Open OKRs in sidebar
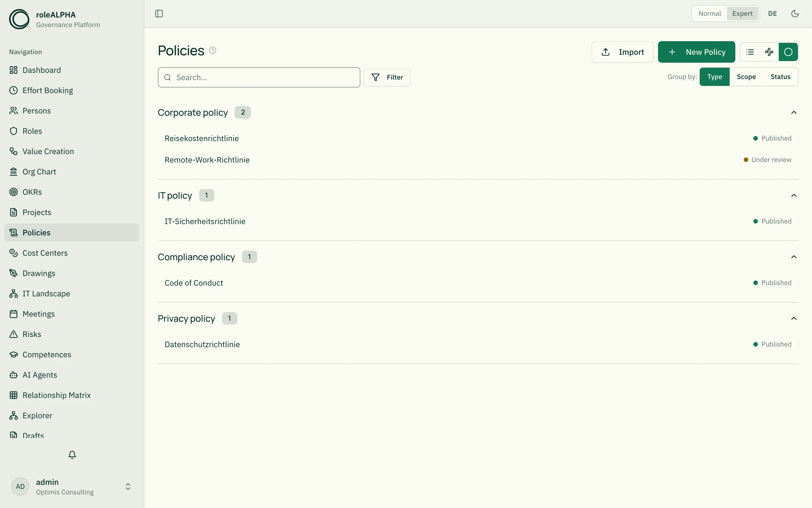812x508 pixels. [x=72, y=192]
